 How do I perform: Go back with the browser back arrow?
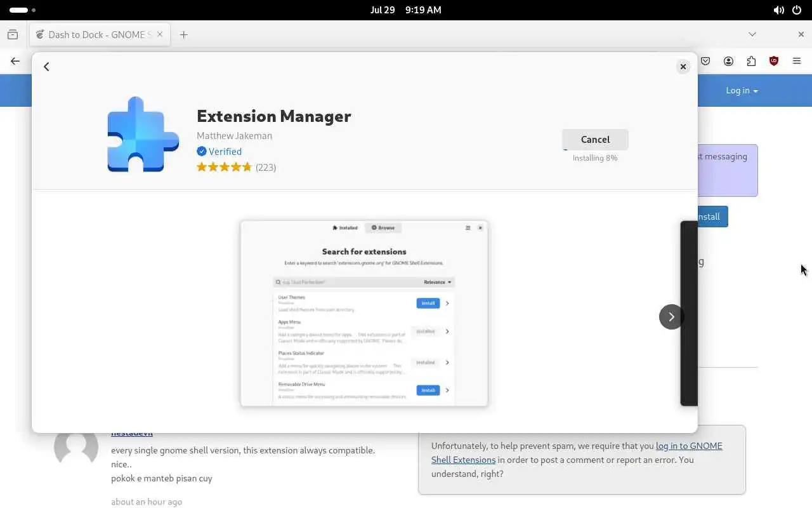point(15,61)
